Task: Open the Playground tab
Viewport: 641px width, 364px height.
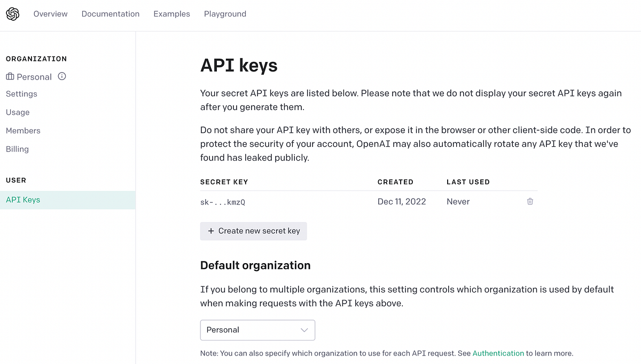Action: [225, 14]
